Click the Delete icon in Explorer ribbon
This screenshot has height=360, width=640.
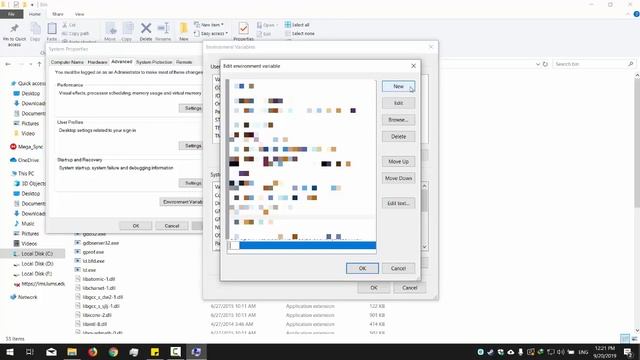click(x=146, y=31)
